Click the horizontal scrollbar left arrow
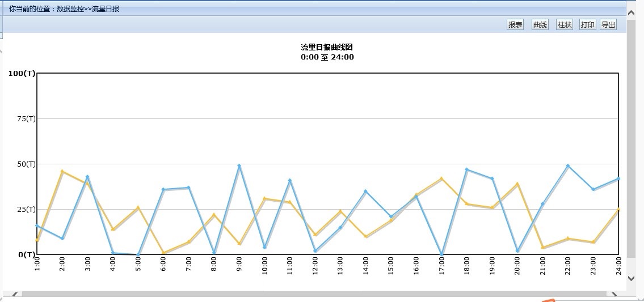The width and height of the screenshot is (644, 302). click(x=14, y=295)
